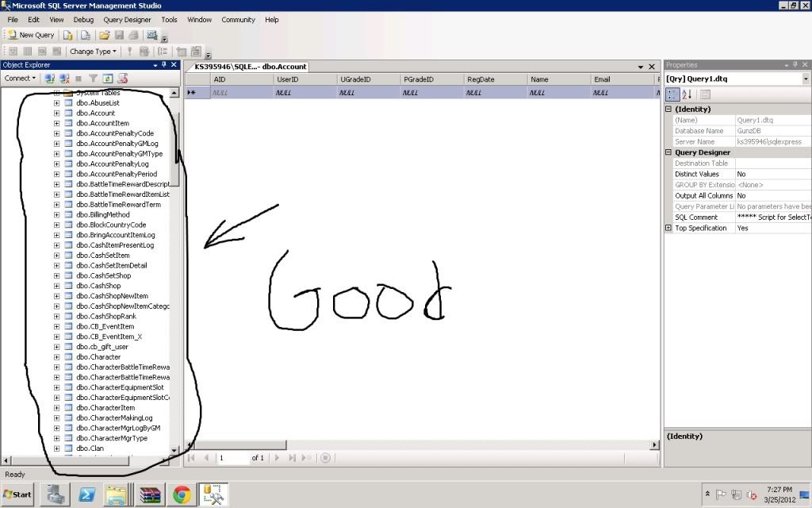Collapse the Query Designer property category
This screenshot has height=508, width=812.
[x=668, y=152]
